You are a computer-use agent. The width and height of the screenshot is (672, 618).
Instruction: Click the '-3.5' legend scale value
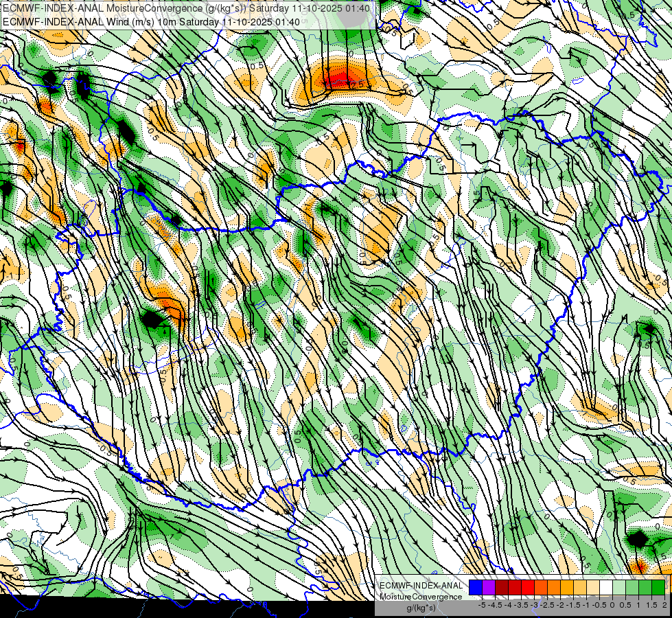click(x=521, y=605)
